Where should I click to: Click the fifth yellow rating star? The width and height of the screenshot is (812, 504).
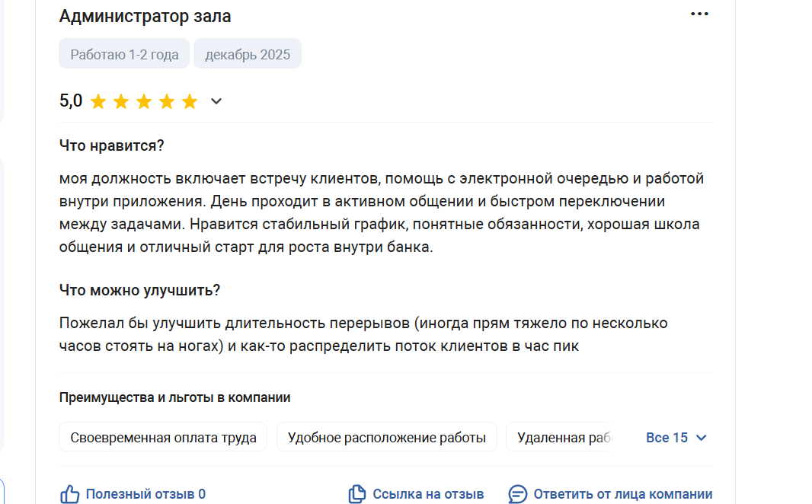190,101
